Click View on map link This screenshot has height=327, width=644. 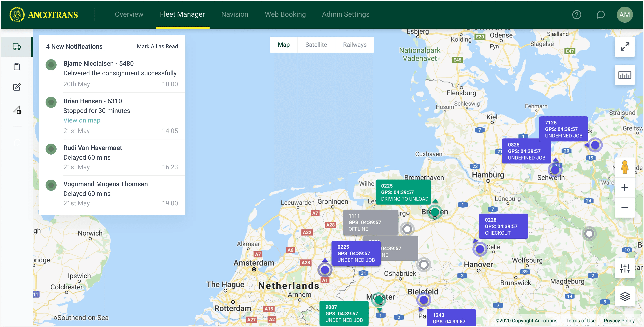[x=82, y=120]
